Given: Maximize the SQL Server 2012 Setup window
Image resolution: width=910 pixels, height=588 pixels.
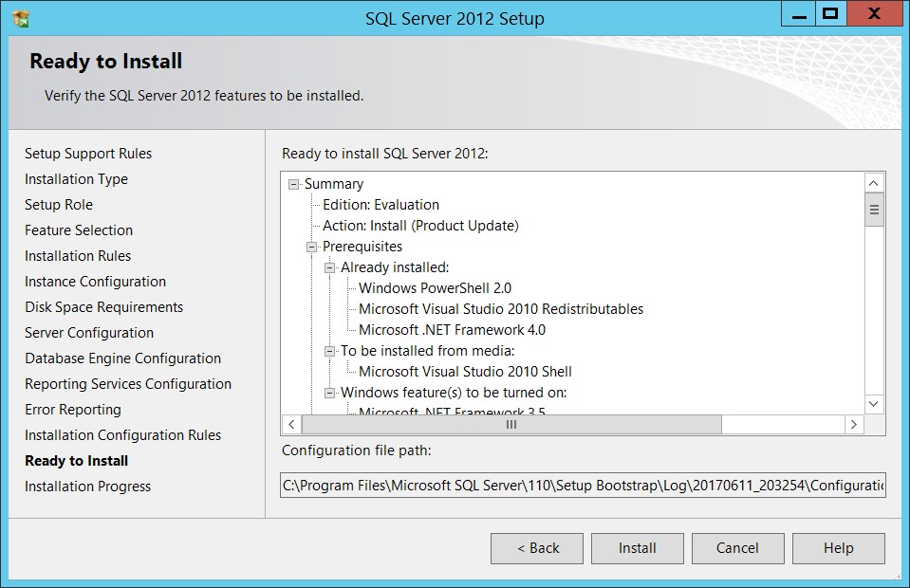Looking at the screenshot, I should [831, 14].
